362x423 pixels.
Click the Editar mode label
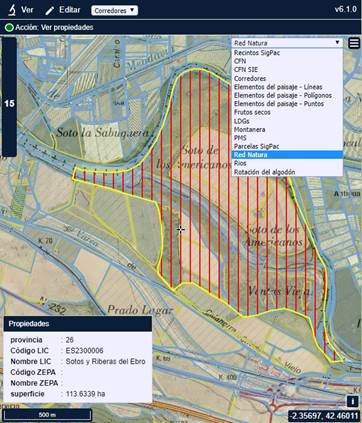(70, 10)
